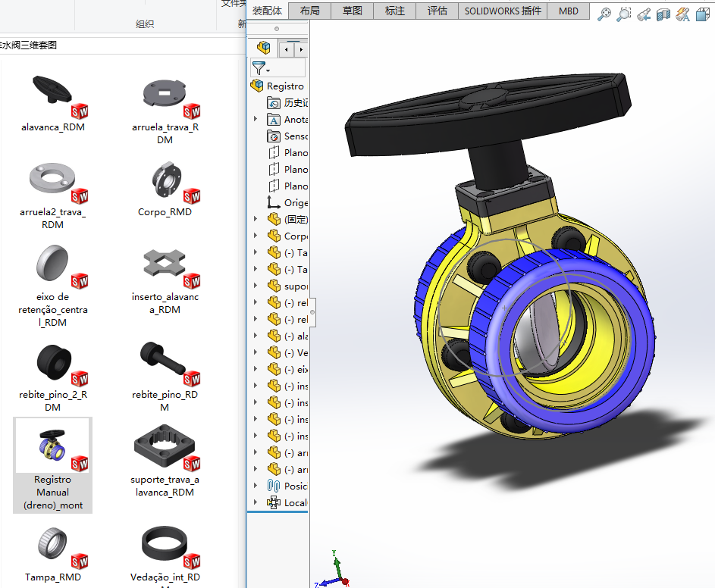Click the history folder icon in tree
Viewport: 715px width, 588px height.
(274, 103)
